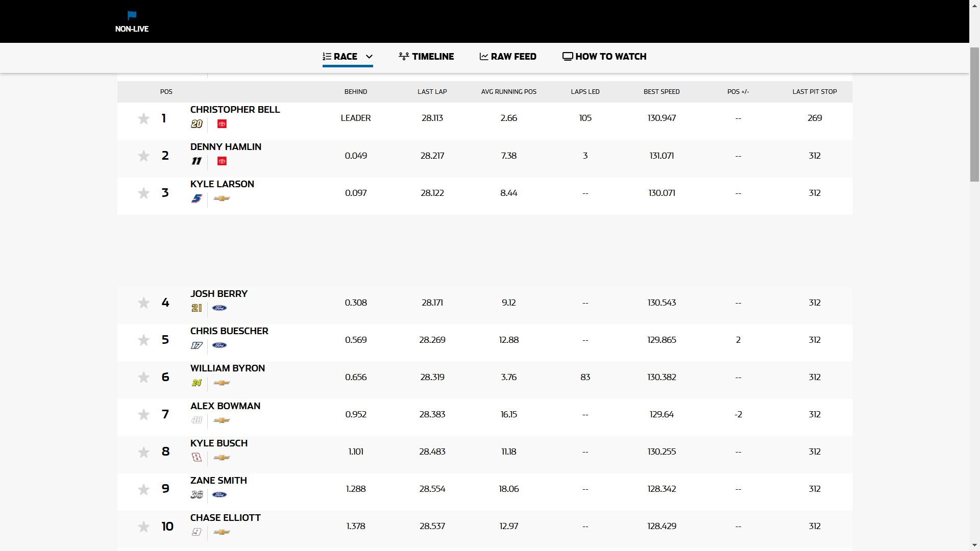Click the Ford logo beside Chris Buescher
Viewport: 980px width, 551px height.
click(x=219, y=345)
